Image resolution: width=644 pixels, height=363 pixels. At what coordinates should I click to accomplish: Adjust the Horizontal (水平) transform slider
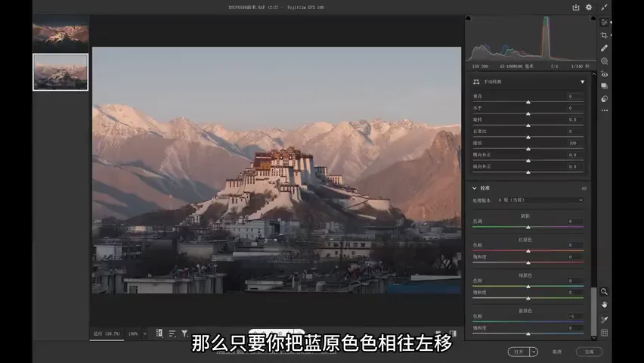pyautogui.click(x=528, y=114)
